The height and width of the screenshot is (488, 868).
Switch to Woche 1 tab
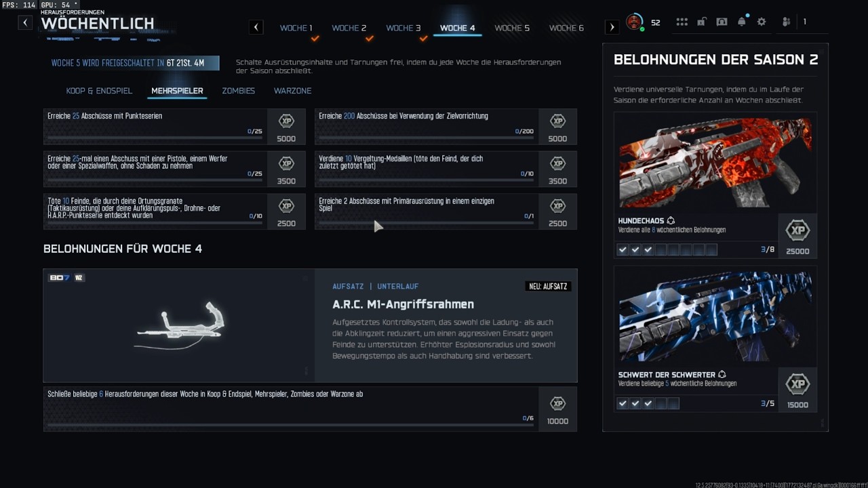click(x=296, y=28)
